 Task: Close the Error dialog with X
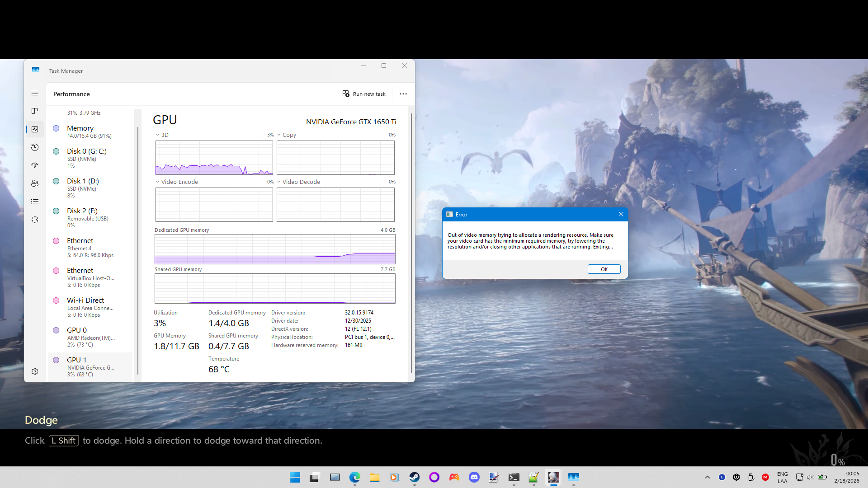[621, 215]
